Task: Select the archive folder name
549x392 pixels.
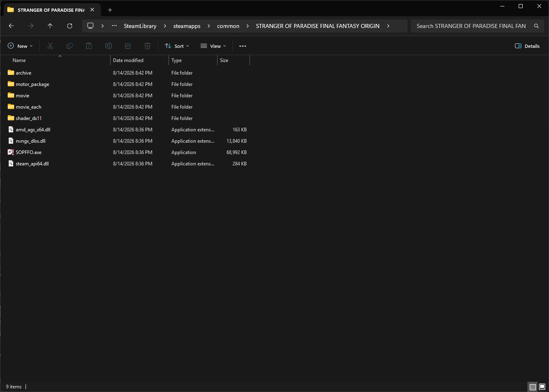Action: click(x=23, y=73)
